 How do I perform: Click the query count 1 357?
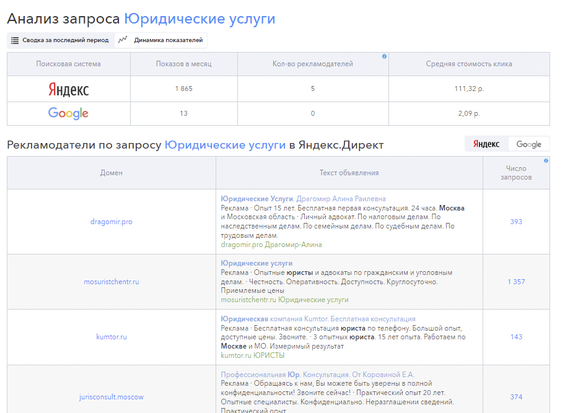coord(516,282)
